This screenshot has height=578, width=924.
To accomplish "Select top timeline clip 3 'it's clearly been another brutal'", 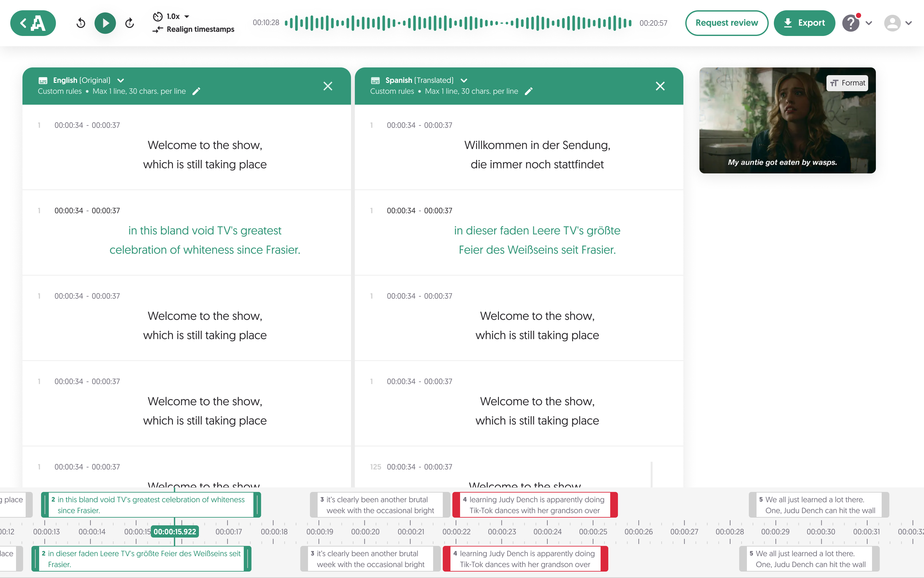I will pos(380,504).
